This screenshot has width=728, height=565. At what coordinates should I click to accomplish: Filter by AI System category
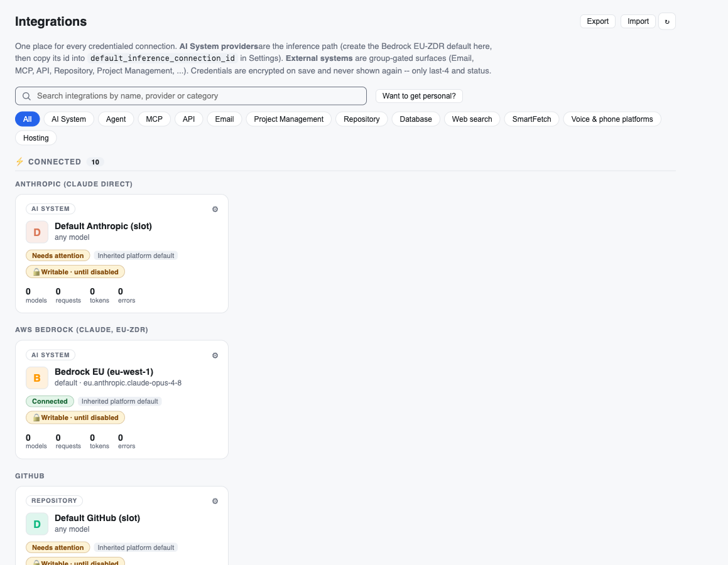(x=68, y=119)
